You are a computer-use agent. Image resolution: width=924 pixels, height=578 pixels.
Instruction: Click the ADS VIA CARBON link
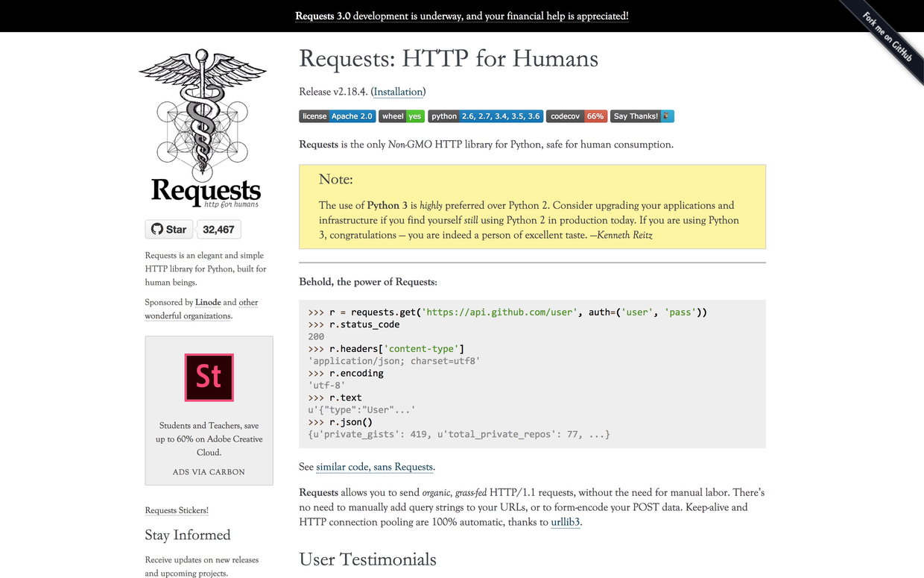[209, 471]
